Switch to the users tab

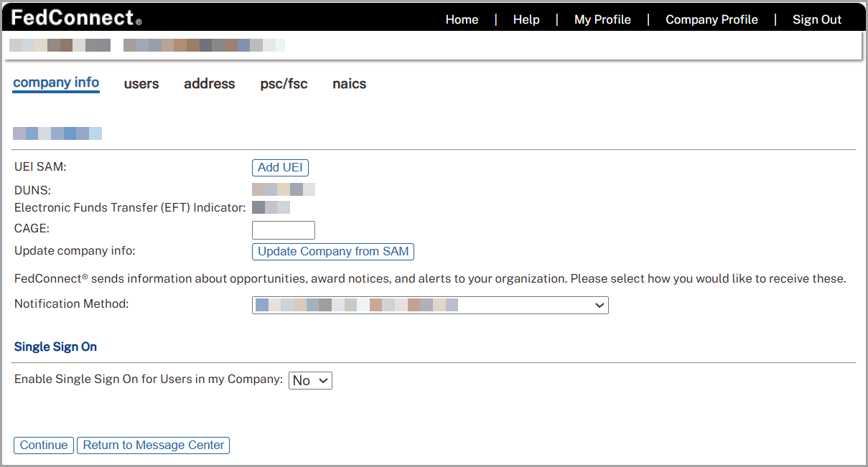tap(141, 84)
